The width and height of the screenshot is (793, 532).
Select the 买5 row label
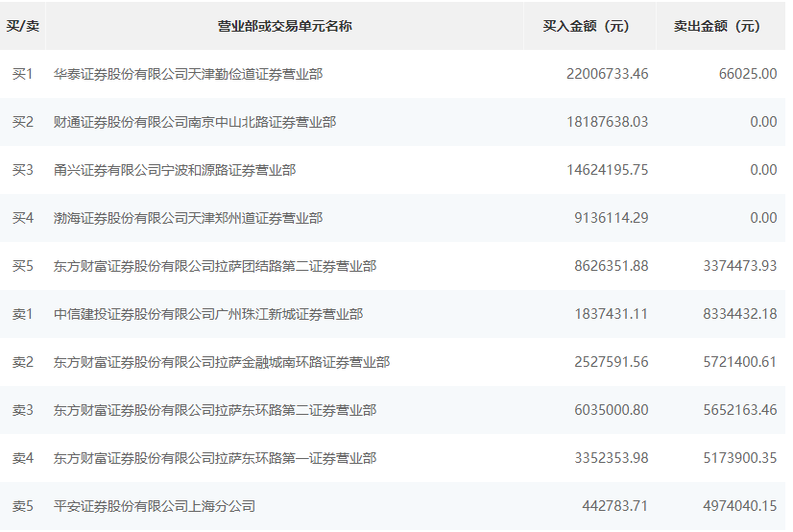[x=23, y=266]
